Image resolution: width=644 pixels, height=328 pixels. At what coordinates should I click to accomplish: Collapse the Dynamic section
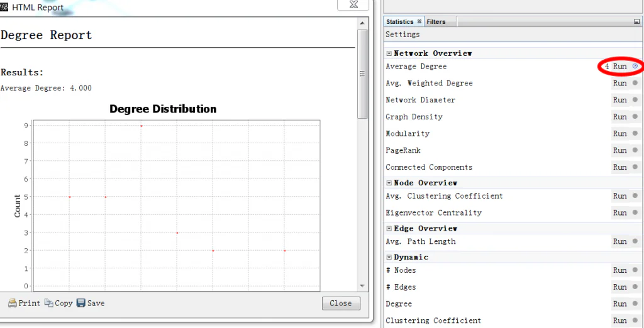[389, 257]
